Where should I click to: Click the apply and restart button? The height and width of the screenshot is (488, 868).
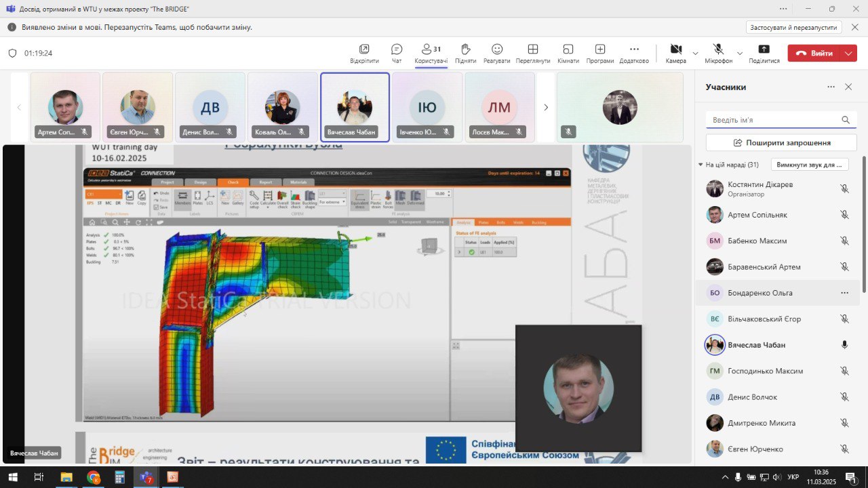click(x=794, y=27)
